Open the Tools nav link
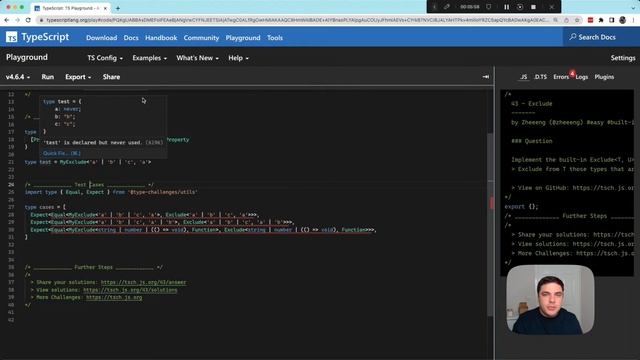Viewport: 640px width, 360px height. coord(275,38)
